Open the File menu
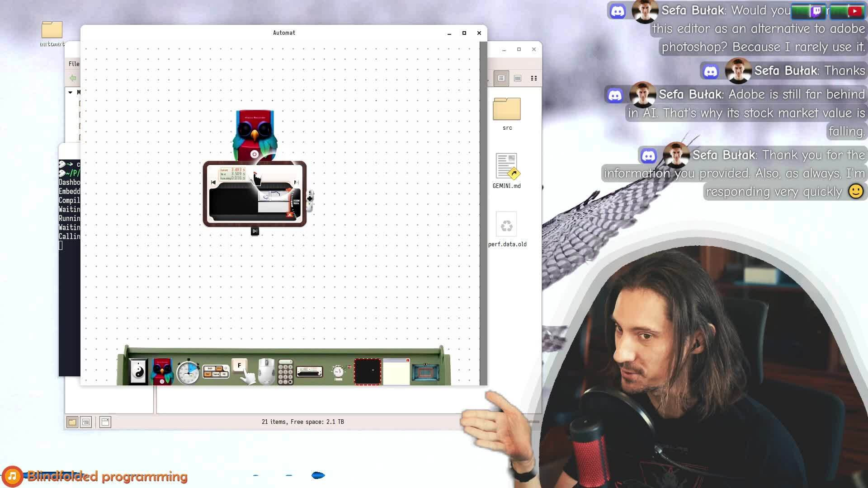The image size is (868, 488). 74,64
